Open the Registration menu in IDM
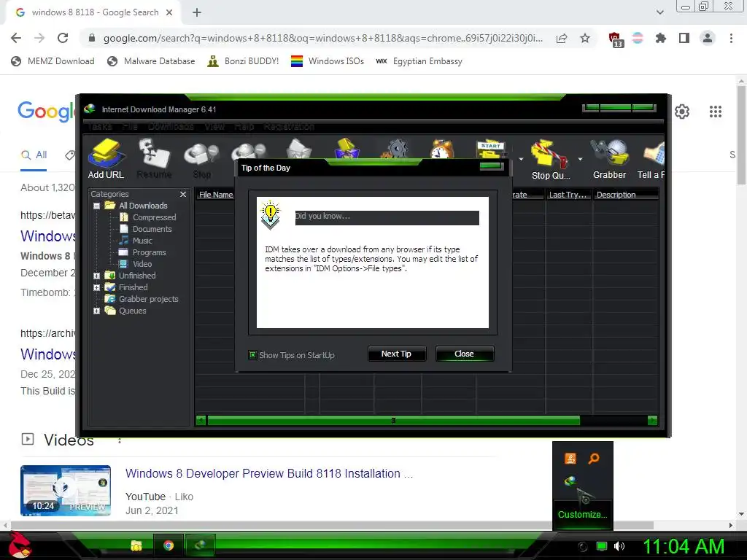The image size is (747, 560). [289, 126]
